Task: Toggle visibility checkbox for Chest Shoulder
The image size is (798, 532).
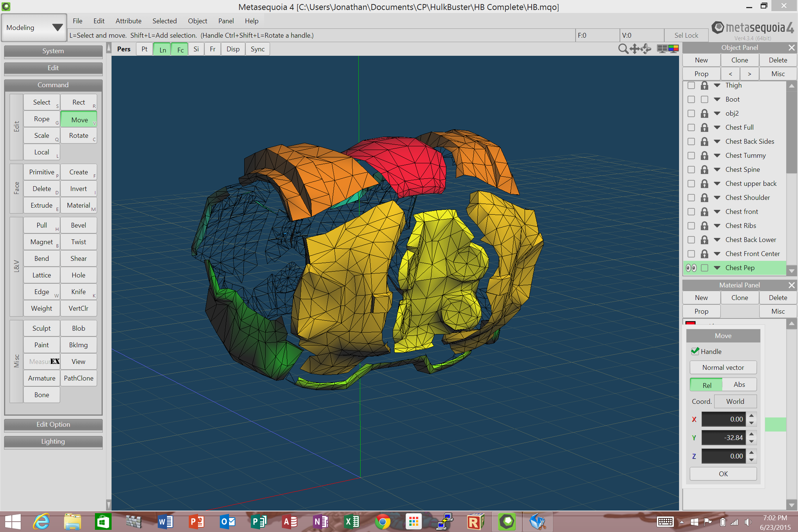Action: [x=691, y=198]
